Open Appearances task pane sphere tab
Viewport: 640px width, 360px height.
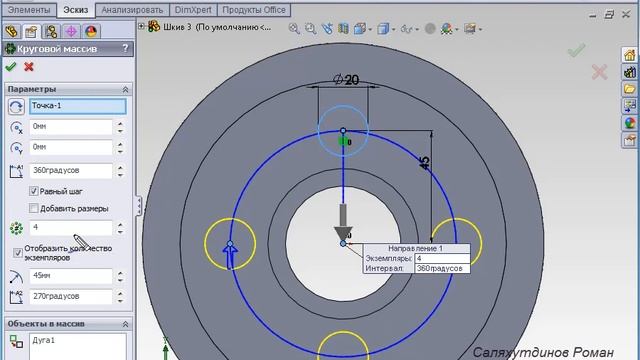click(x=630, y=123)
